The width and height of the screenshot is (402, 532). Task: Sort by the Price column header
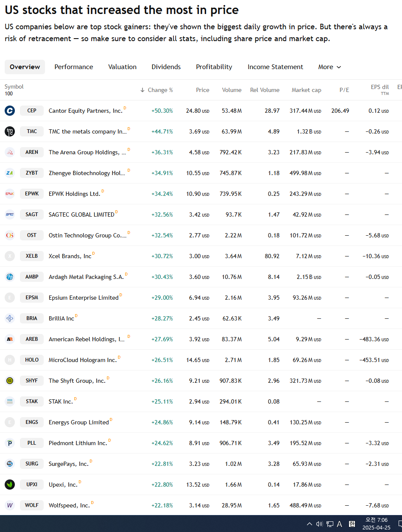tap(203, 90)
